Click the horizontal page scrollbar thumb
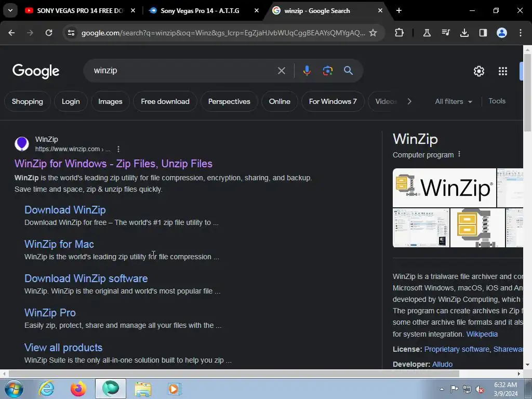 click(234, 374)
